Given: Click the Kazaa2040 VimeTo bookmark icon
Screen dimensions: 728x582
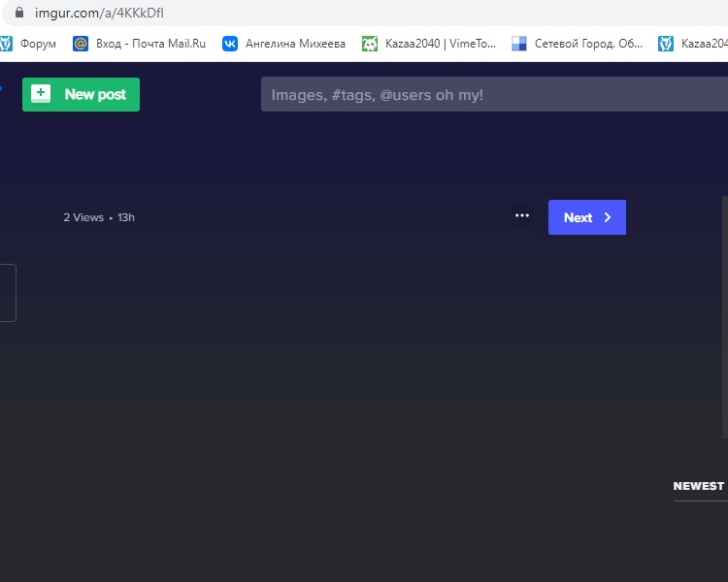Looking at the screenshot, I should click(370, 44).
